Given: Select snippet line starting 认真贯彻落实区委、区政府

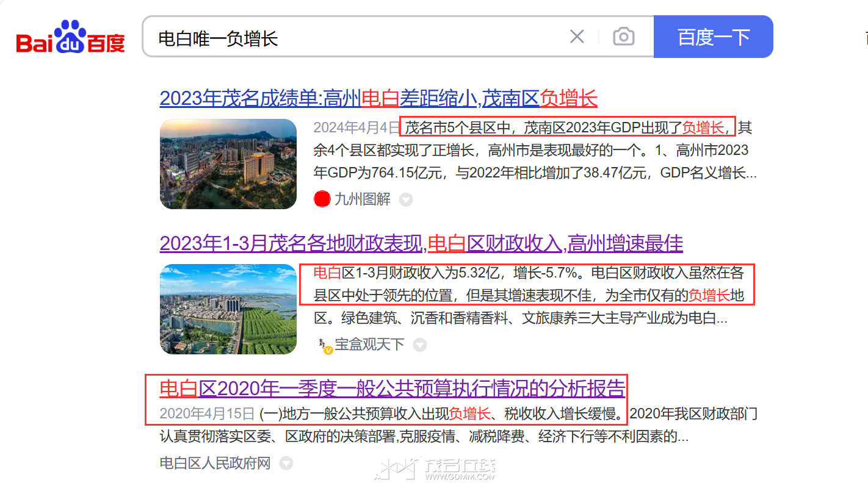Looking at the screenshot, I should [424, 437].
